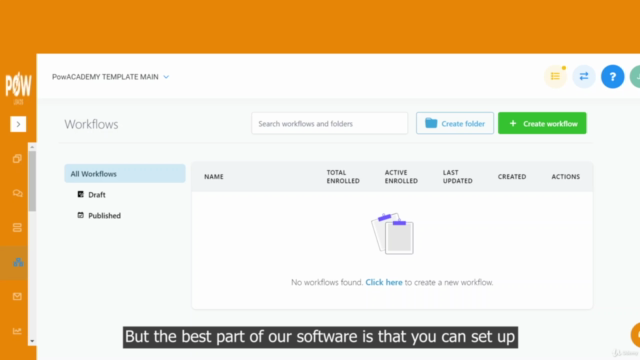Click the ACTIVE ENROLLED column header
Screen dimensions: 640x360
pyautogui.click(x=401, y=177)
